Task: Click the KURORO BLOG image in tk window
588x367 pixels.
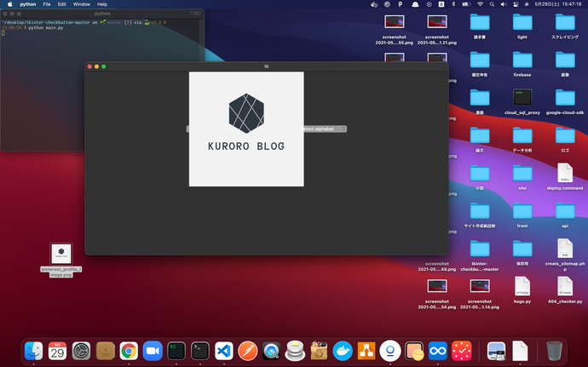Action: [246, 129]
